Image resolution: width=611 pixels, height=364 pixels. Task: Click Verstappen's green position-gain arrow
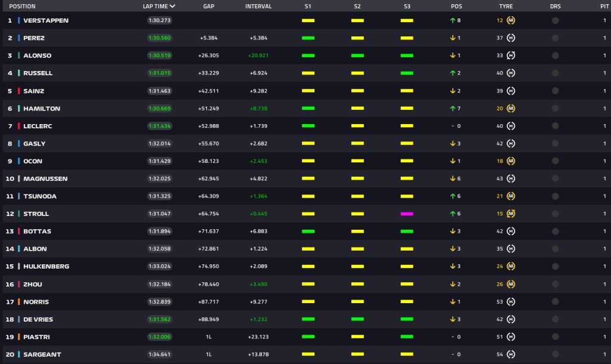tap(453, 20)
